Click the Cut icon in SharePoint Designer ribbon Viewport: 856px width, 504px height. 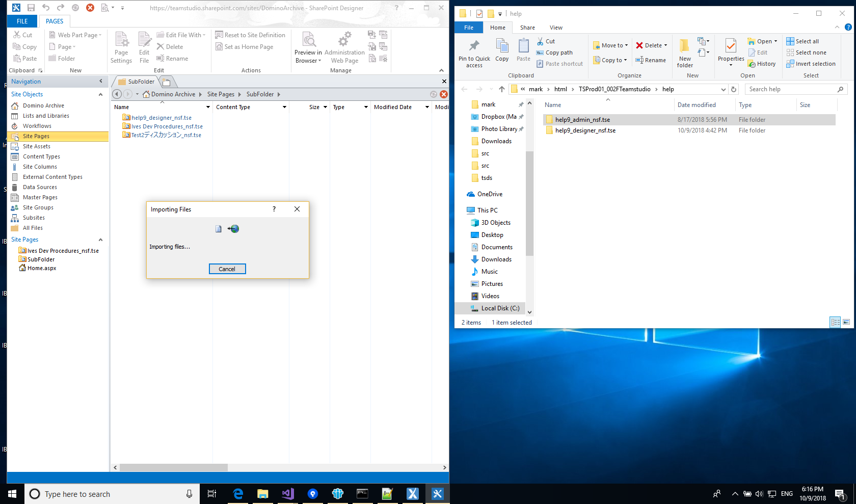pyautogui.click(x=22, y=35)
